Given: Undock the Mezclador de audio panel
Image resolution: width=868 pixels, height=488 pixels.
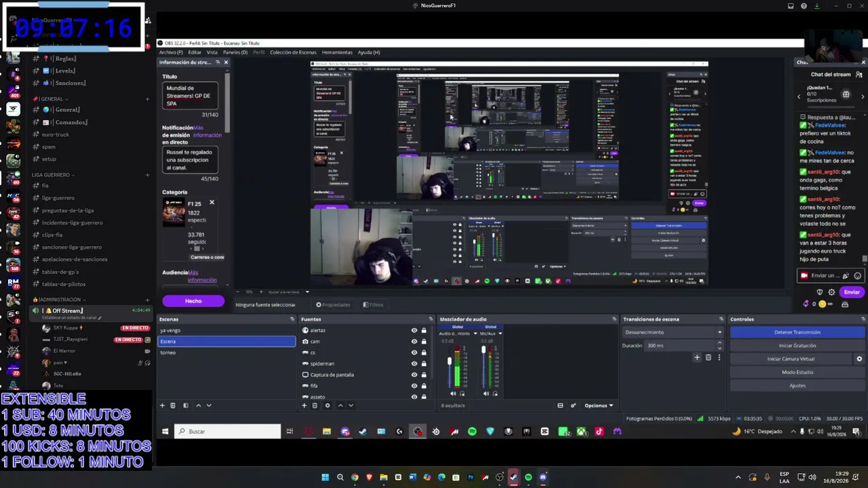Looking at the screenshot, I should pyautogui.click(x=614, y=319).
